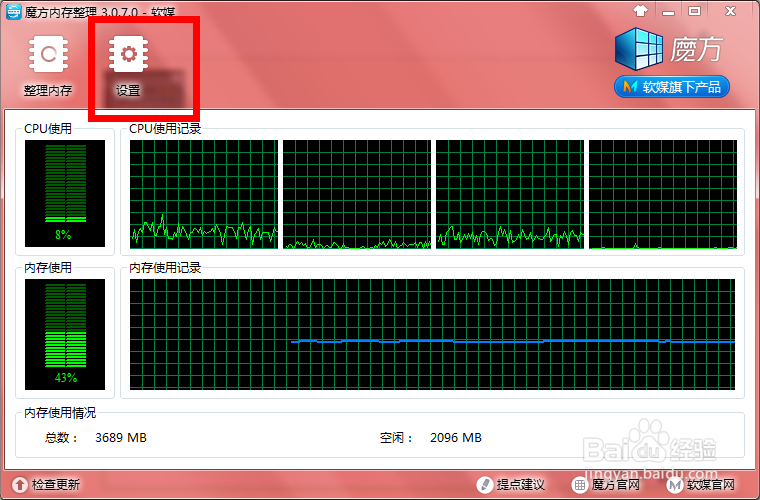This screenshot has width=760, height=500.
Task: Click the 魔方 cube logo
Action: pyautogui.click(x=638, y=48)
